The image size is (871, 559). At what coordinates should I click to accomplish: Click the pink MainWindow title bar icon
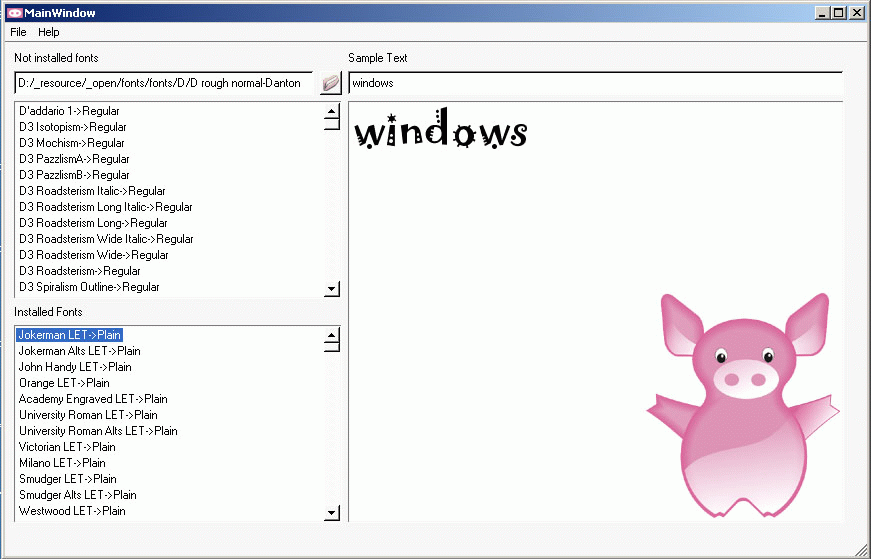14,13
